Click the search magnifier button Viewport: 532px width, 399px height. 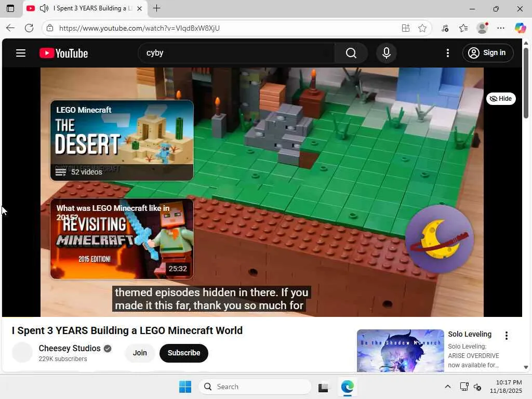(351, 53)
